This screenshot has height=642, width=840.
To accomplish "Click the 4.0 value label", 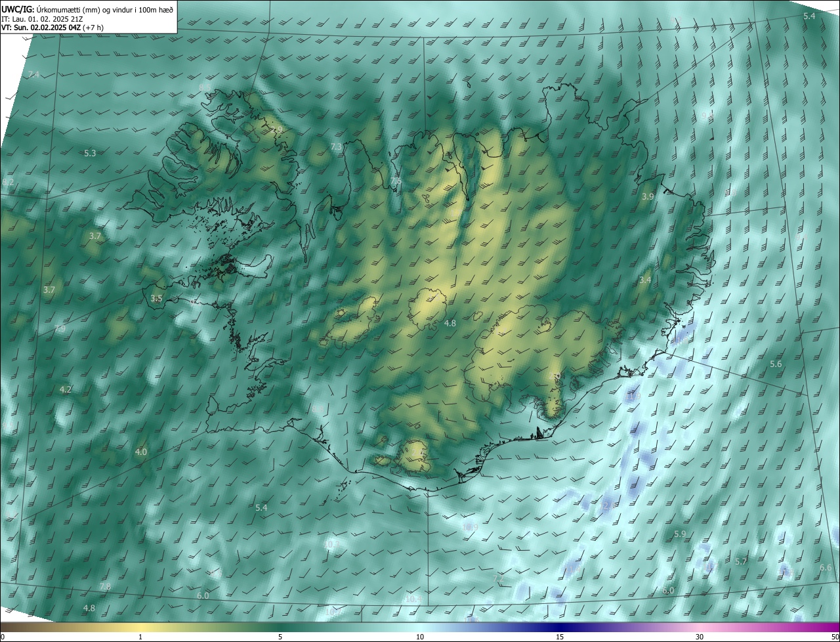I will (x=141, y=452).
